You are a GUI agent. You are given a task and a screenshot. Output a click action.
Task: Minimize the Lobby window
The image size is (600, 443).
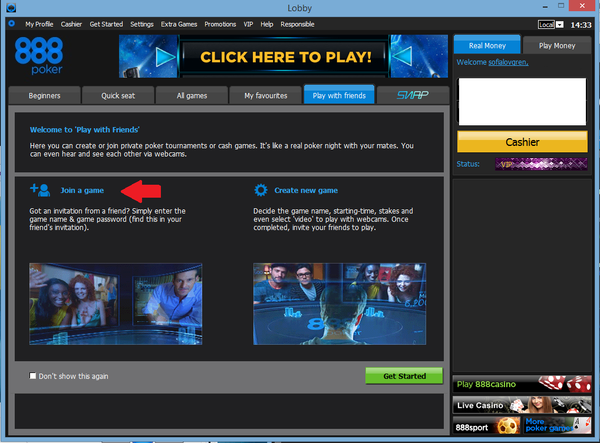pyautogui.click(x=545, y=7)
